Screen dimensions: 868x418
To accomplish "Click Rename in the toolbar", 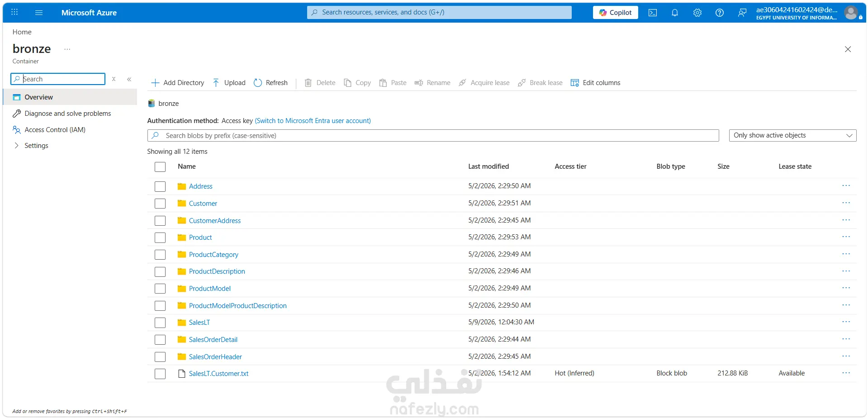I will click(432, 83).
